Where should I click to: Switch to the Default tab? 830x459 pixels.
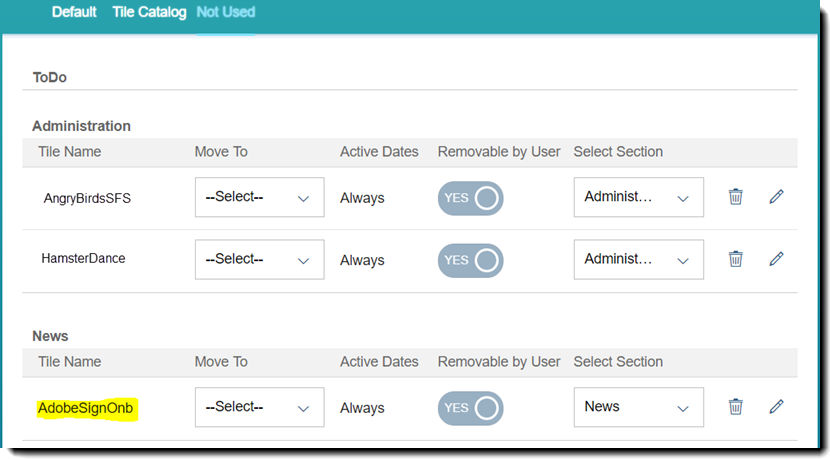click(x=74, y=12)
